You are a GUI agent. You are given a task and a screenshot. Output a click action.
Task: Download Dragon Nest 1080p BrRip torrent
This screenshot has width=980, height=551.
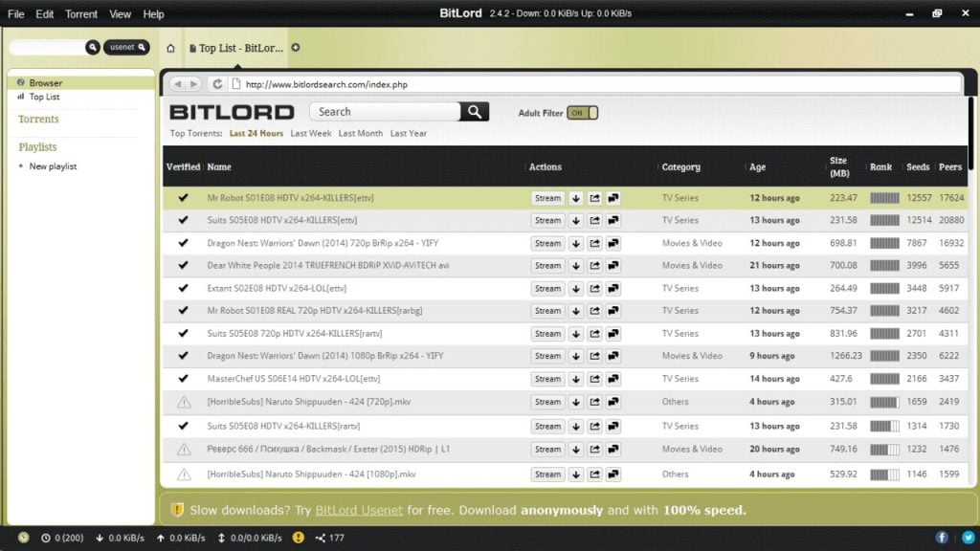click(x=575, y=356)
